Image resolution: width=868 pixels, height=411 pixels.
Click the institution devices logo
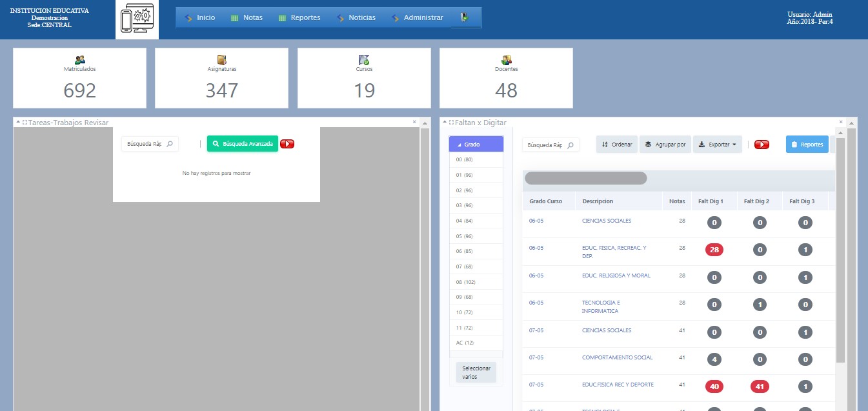pyautogui.click(x=137, y=20)
